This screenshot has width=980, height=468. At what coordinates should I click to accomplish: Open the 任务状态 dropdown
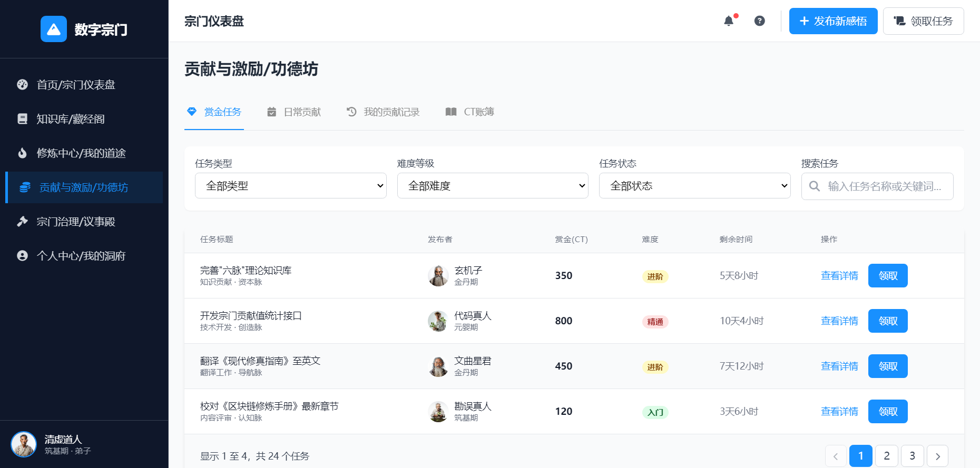(695, 186)
